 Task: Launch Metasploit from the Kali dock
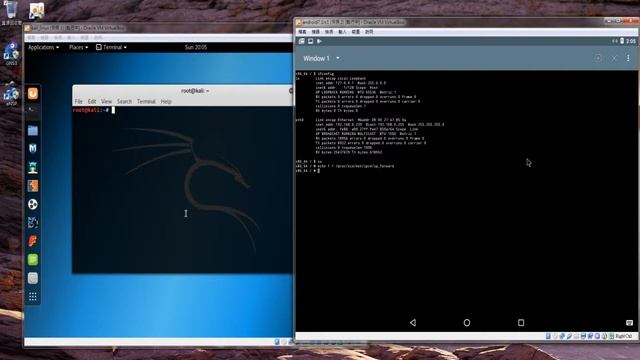[x=33, y=149]
